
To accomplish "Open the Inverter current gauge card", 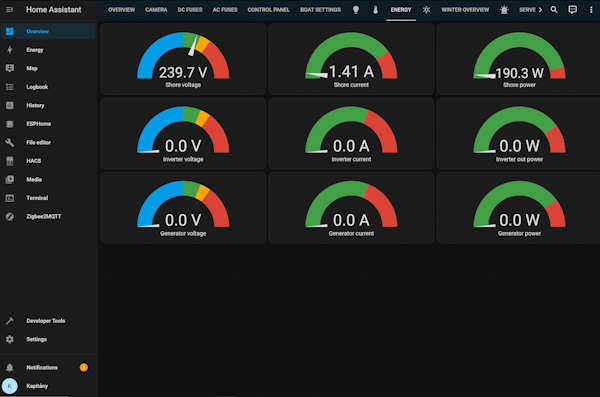I will [351, 133].
